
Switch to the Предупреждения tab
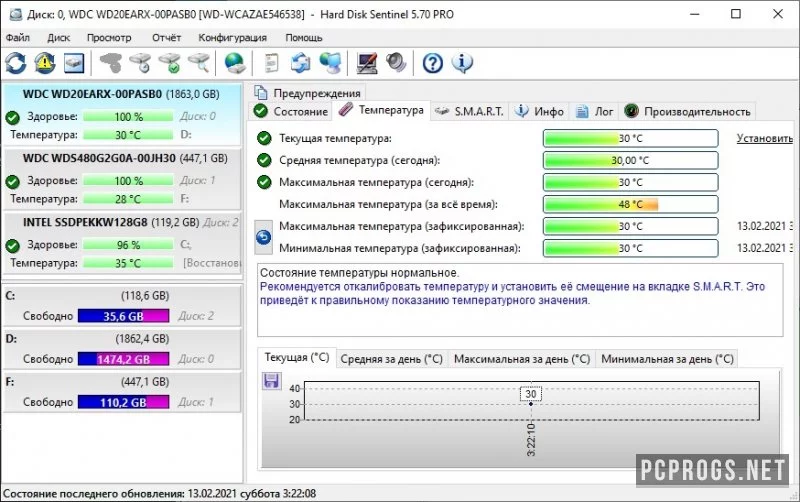point(308,93)
